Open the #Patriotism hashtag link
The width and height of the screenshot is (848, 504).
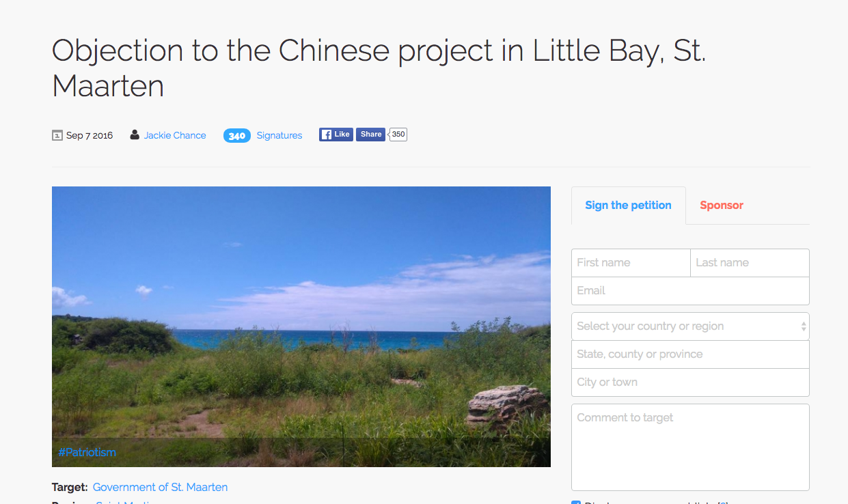pos(87,453)
